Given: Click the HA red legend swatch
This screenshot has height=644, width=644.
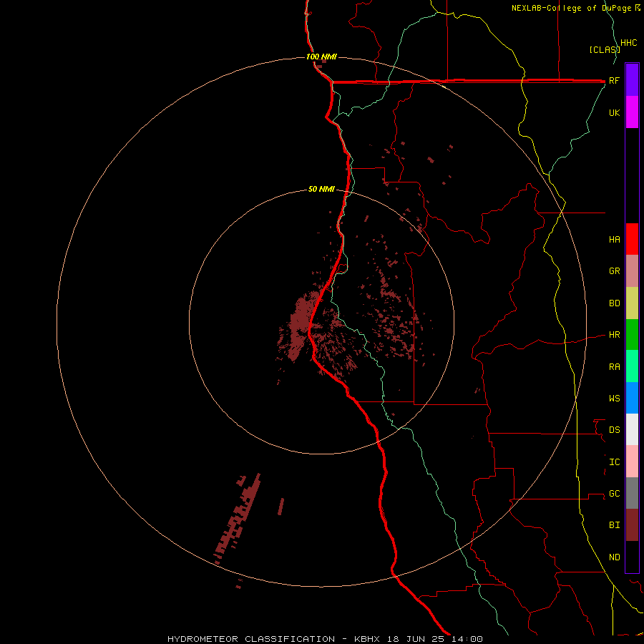Looking at the screenshot, I should pos(632,239).
